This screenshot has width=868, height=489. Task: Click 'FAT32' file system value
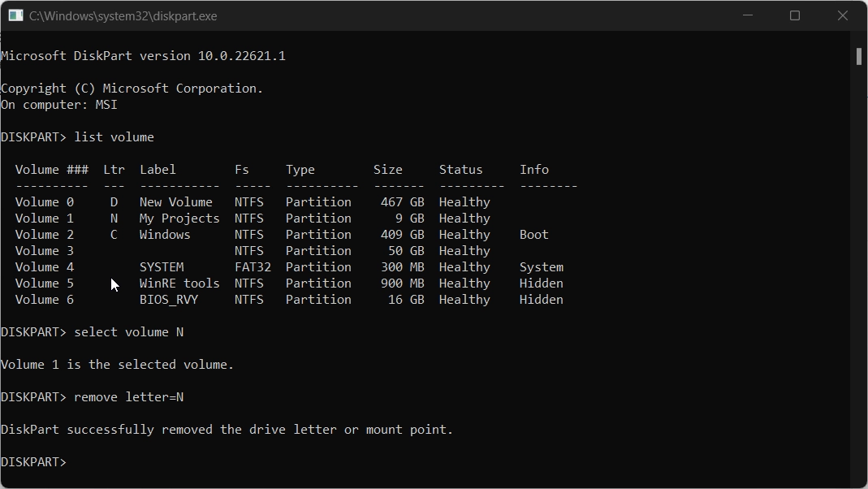[x=253, y=267]
